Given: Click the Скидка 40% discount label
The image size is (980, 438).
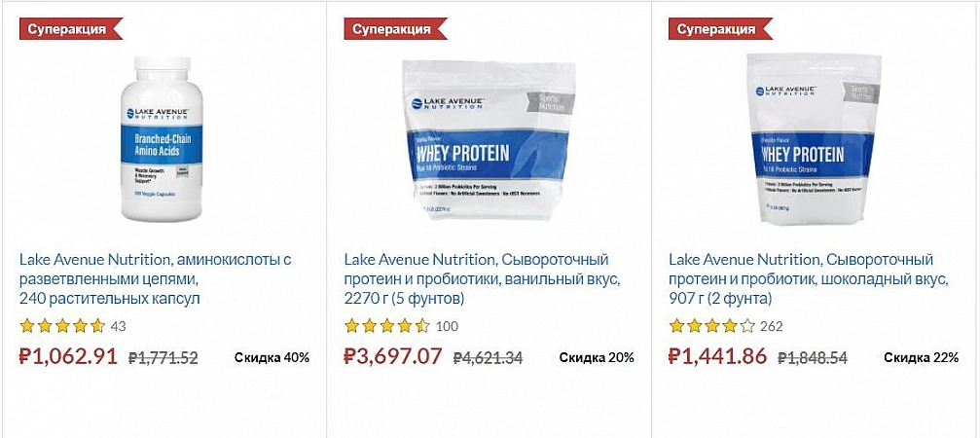Looking at the screenshot, I should coord(272,357).
